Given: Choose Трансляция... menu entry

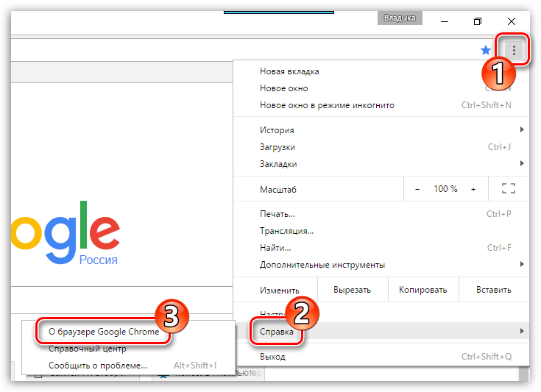Looking at the screenshot, I should coord(381,231).
